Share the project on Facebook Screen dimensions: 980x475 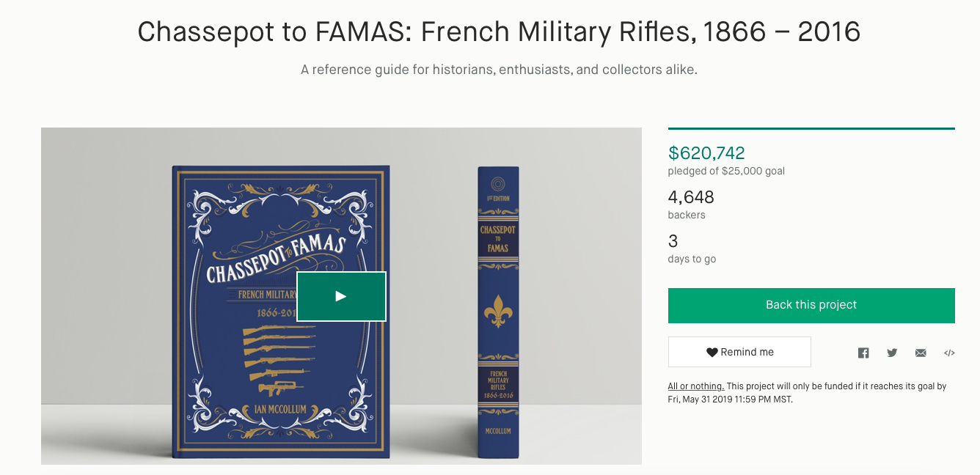click(x=863, y=353)
